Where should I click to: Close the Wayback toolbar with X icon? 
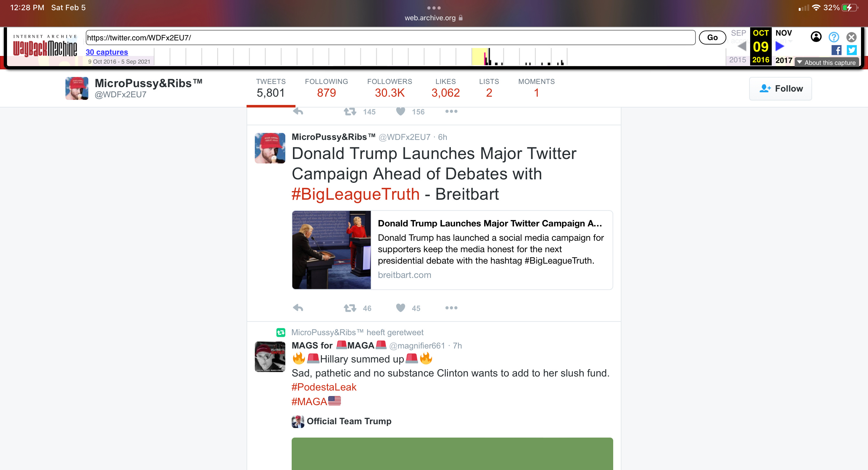pos(851,37)
